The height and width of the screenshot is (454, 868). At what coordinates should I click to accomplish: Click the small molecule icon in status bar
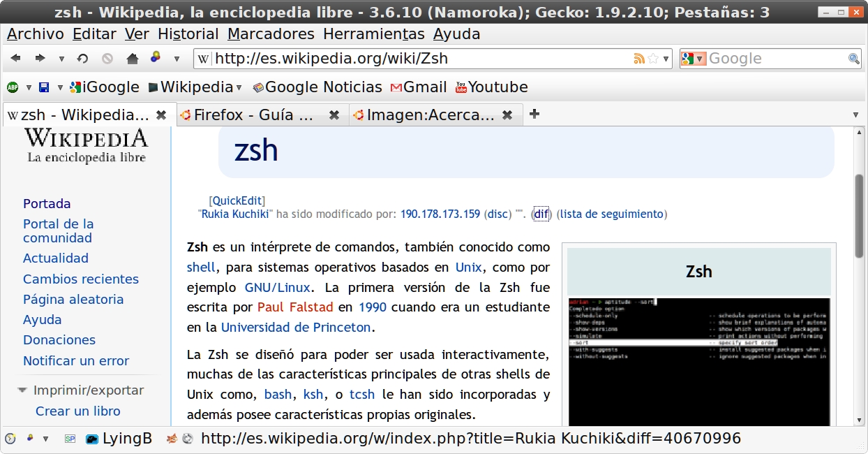point(29,438)
